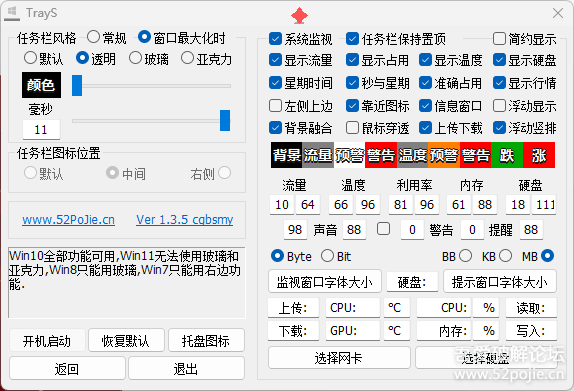Click the 内存 threshold field showing 61
The width and height of the screenshot is (574, 391).
(x=458, y=204)
